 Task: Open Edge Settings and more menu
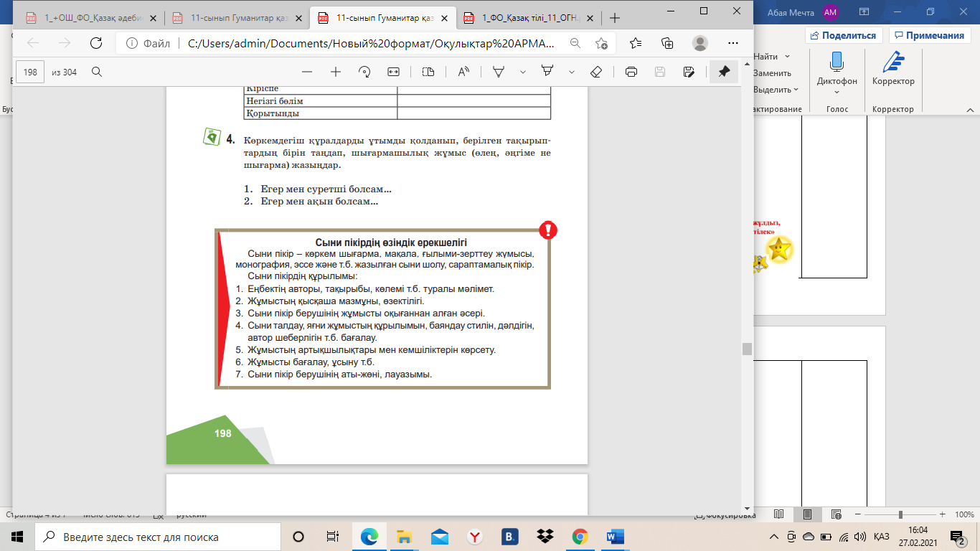coord(731,43)
